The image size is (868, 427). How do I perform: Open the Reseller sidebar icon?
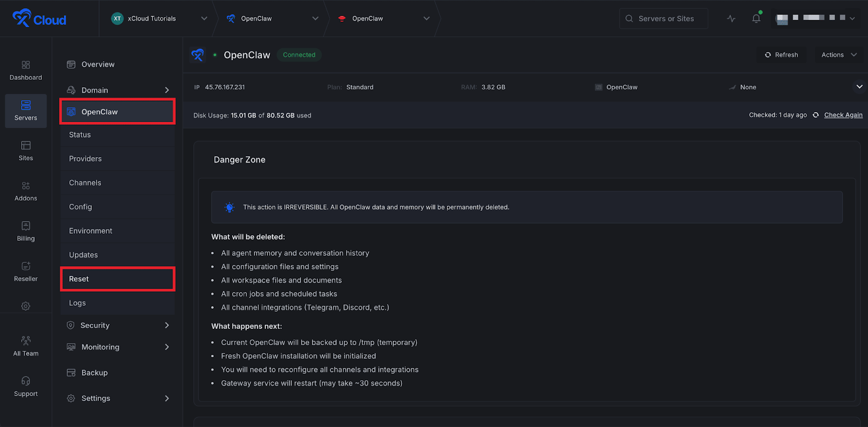(x=25, y=271)
